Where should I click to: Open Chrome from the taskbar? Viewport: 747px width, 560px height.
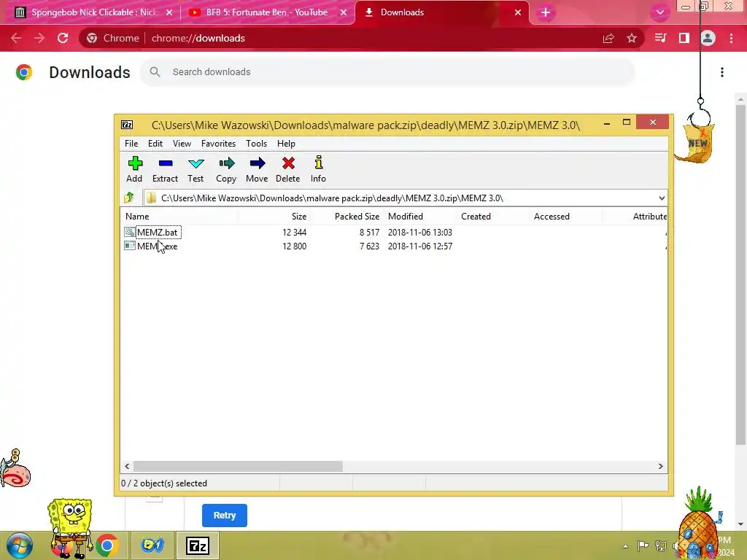coord(107,545)
